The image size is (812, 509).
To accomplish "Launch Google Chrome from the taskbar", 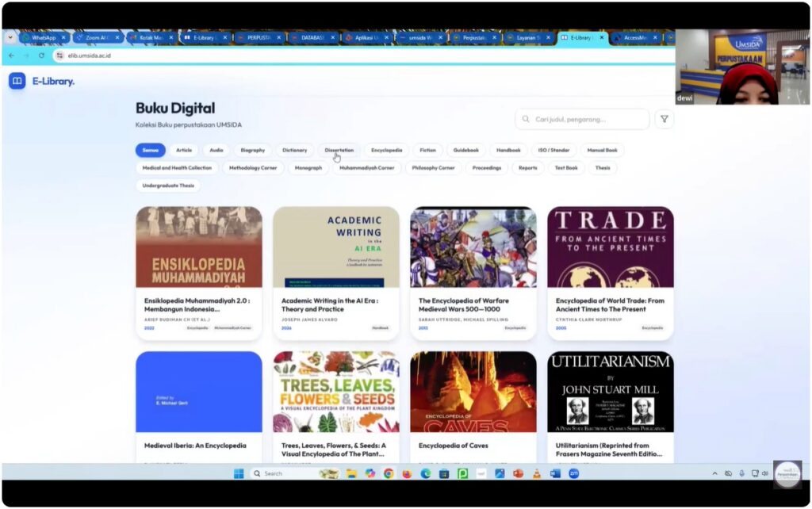I will 389,473.
